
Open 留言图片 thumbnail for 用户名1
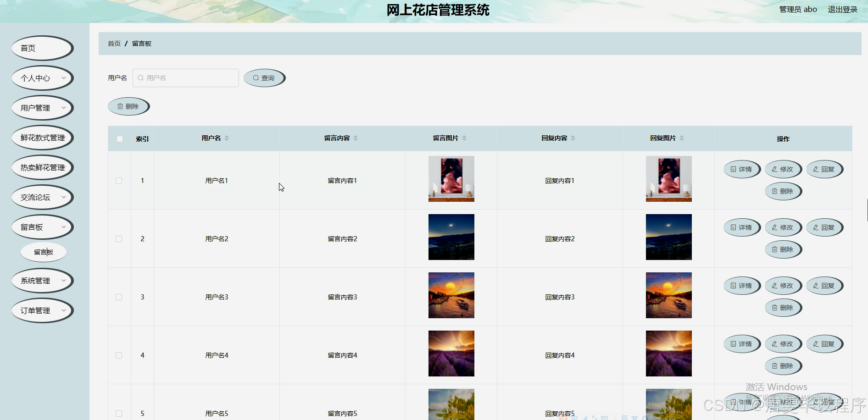coord(451,179)
